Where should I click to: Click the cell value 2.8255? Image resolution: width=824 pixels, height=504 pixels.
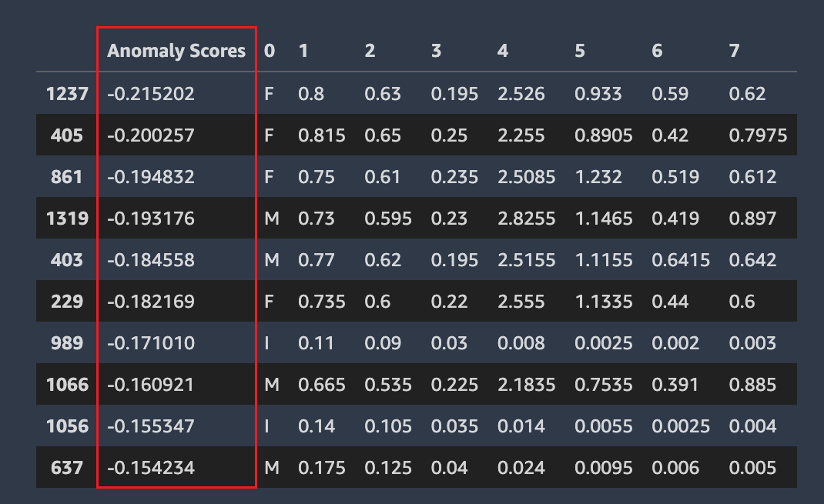tap(526, 219)
